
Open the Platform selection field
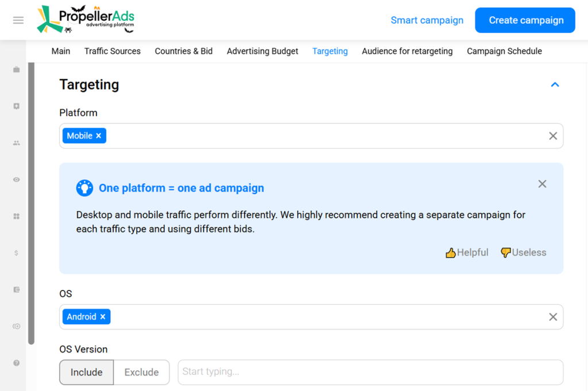pos(322,136)
